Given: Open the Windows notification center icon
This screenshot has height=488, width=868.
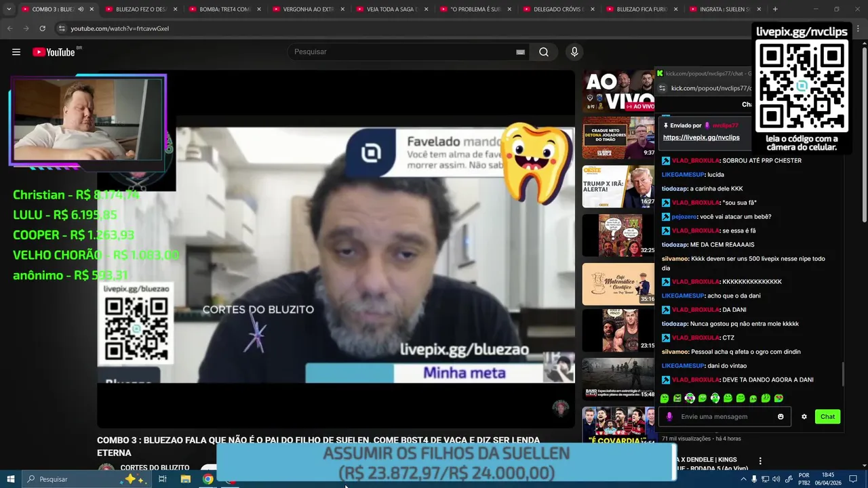Looking at the screenshot, I should [x=853, y=479].
